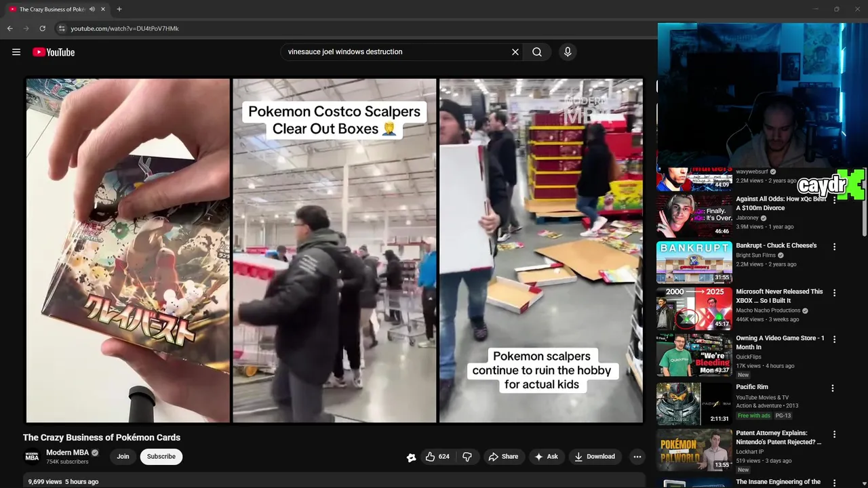The image size is (868, 488).
Task: Open options for Against All Odds video
Action: pyautogui.click(x=834, y=201)
